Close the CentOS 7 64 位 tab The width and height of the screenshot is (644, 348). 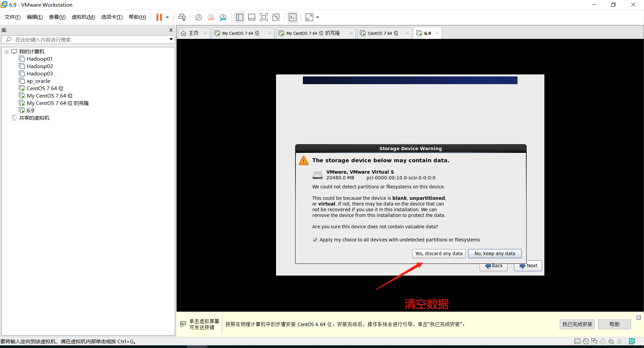407,33
